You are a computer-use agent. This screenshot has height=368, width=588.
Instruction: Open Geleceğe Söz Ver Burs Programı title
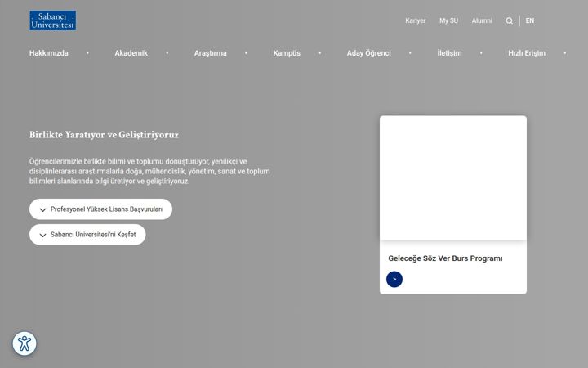tap(445, 258)
